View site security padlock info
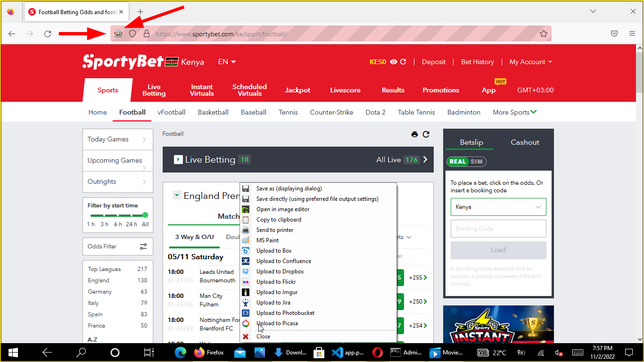This screenshot has height=362, width=644. point(147,33)
